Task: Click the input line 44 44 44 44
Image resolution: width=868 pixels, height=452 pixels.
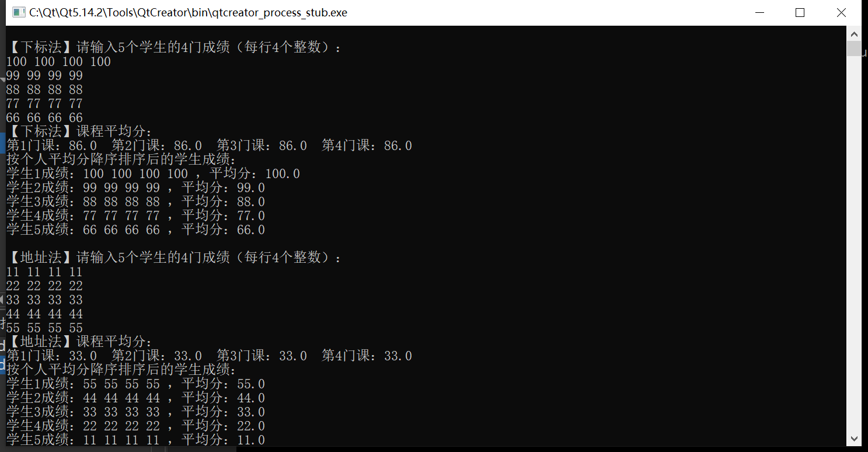Action: pos(44,314)
